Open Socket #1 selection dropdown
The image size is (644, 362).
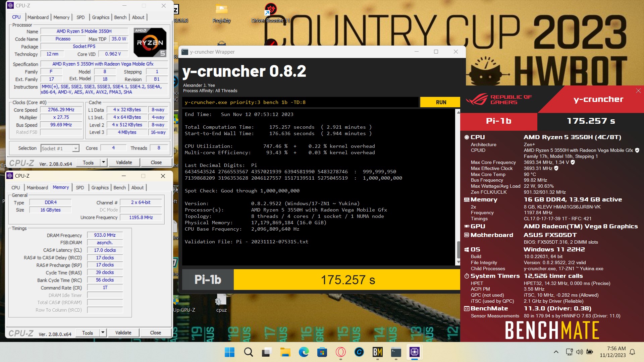tap(60, 148)
